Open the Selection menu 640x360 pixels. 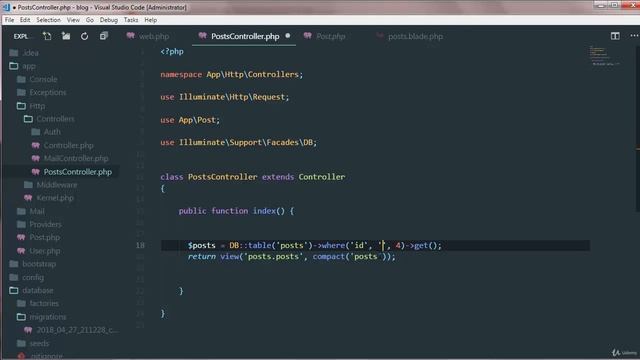coord(48,20)
